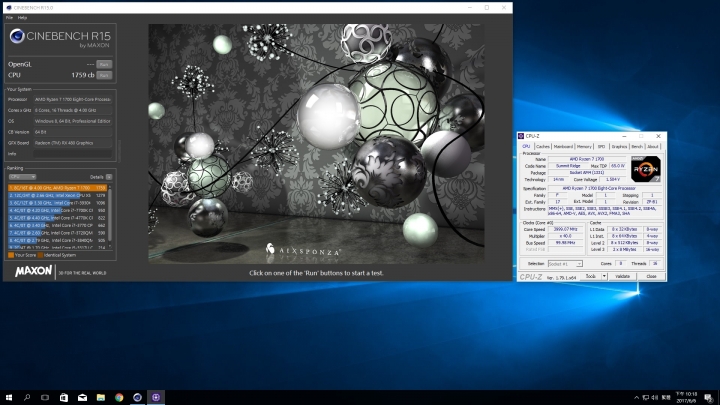Show hidden system tray icons
This screenshot has width=720, height=405.
coord(636,398)
